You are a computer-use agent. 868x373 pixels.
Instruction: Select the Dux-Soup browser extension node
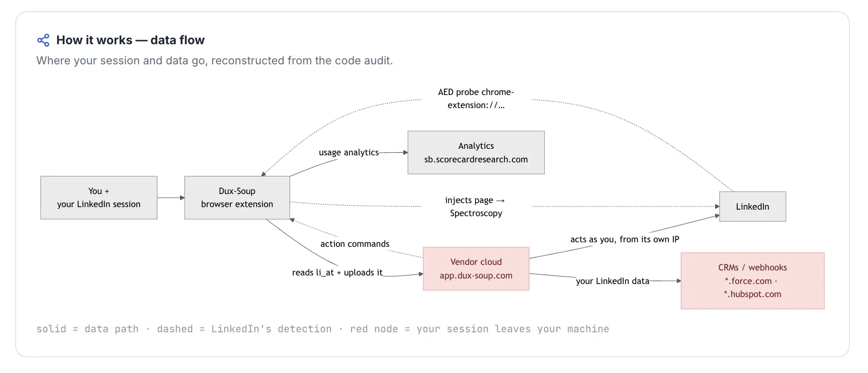237,198
